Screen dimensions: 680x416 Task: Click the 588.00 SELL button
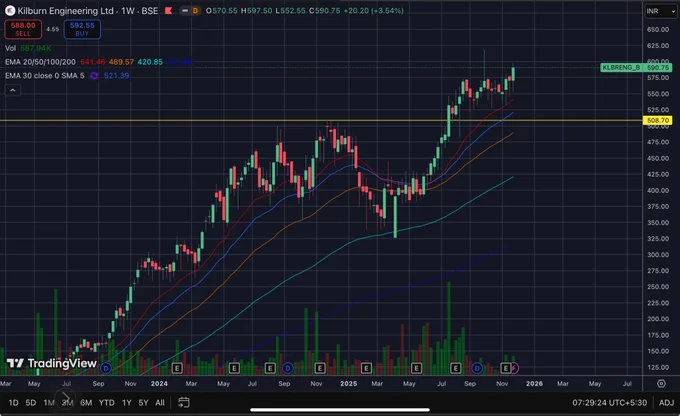tap(23, 29)
